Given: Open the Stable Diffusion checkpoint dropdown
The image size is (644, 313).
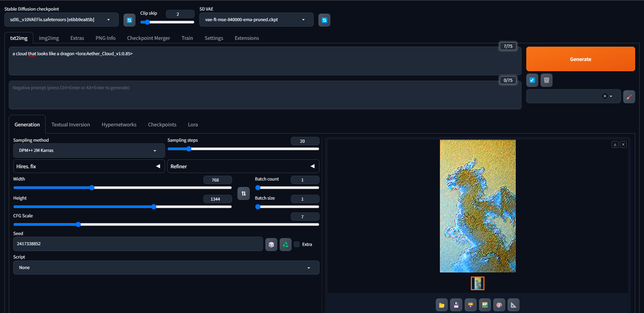Looking at the screenshot, I should pos(62,20).
